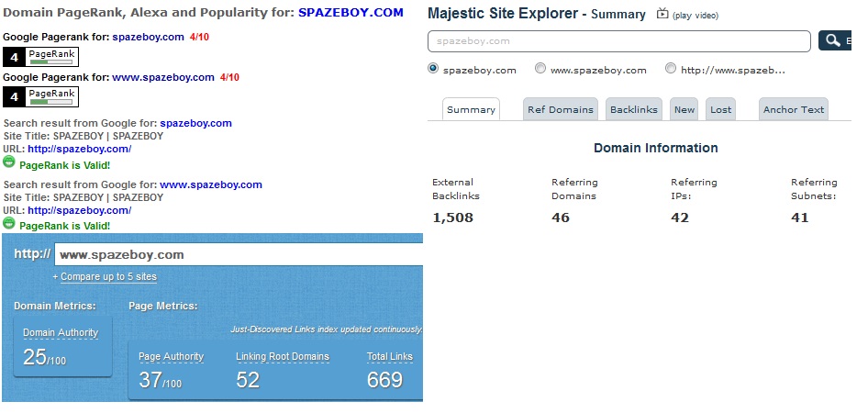
Task: Click www.spazeboy.com link after Google Pagerank for
Action: 163,77
